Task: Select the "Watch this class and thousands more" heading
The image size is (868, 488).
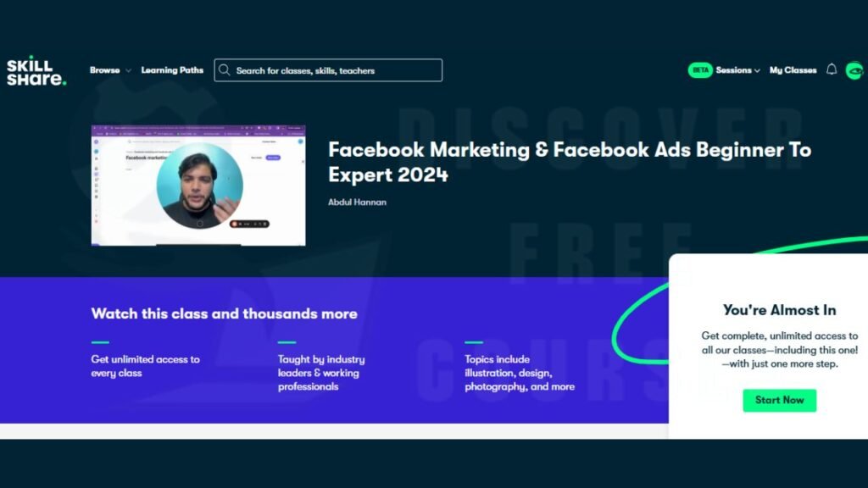Action: [224, 313]
